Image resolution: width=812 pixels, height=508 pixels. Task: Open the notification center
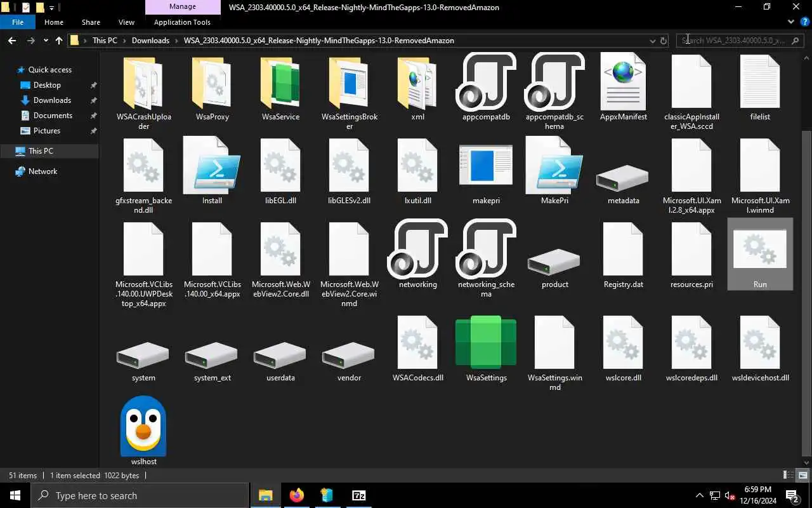point(792,495)
